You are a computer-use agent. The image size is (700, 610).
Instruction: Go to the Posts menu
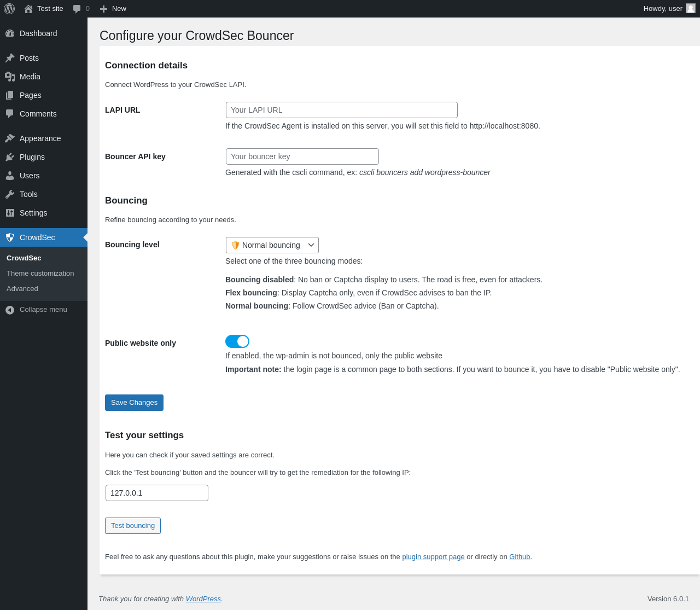[x=44, y=58]
